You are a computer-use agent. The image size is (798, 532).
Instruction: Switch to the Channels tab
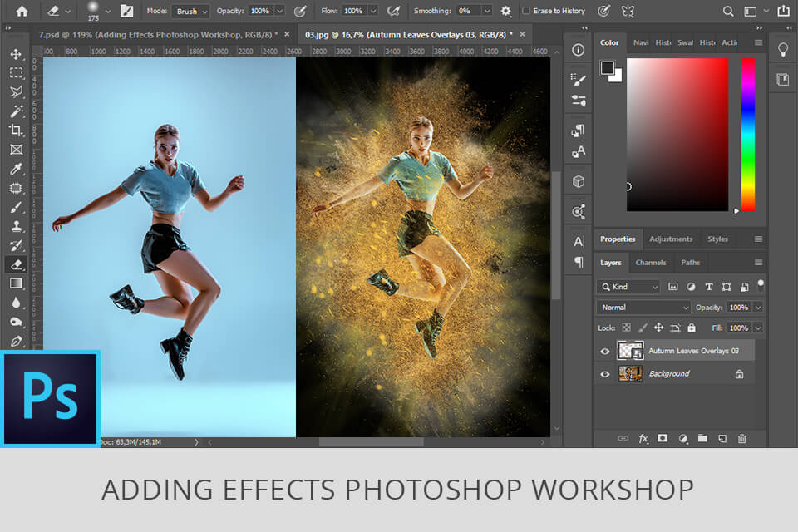pyautogui.click(x=651, y=263)
